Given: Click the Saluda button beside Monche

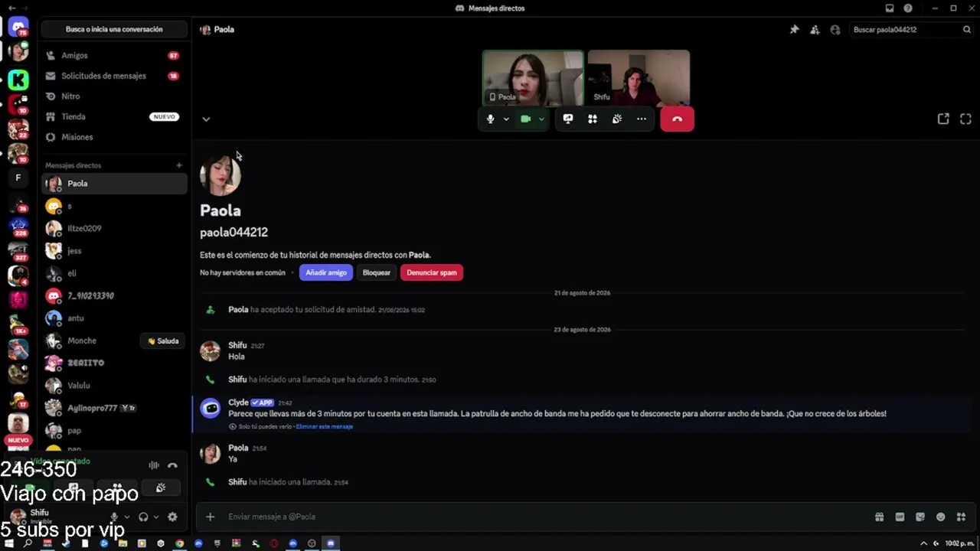Looking at the screenshot, I should (x=163, y=341).
